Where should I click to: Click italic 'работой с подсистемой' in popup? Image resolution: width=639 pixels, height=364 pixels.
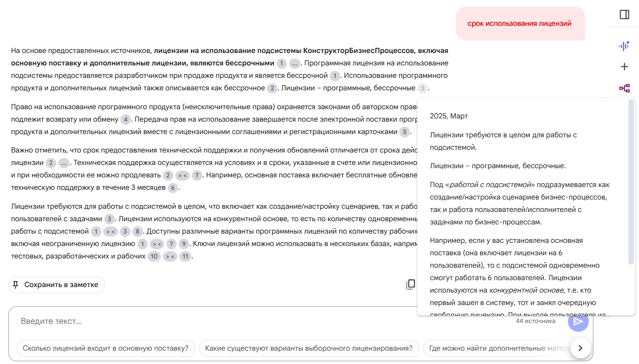click(490, 185)
